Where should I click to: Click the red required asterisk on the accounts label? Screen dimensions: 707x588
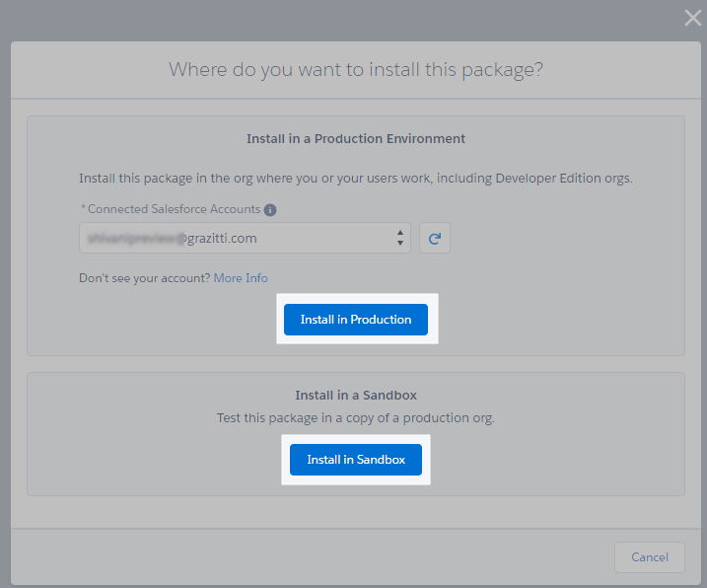82,209
